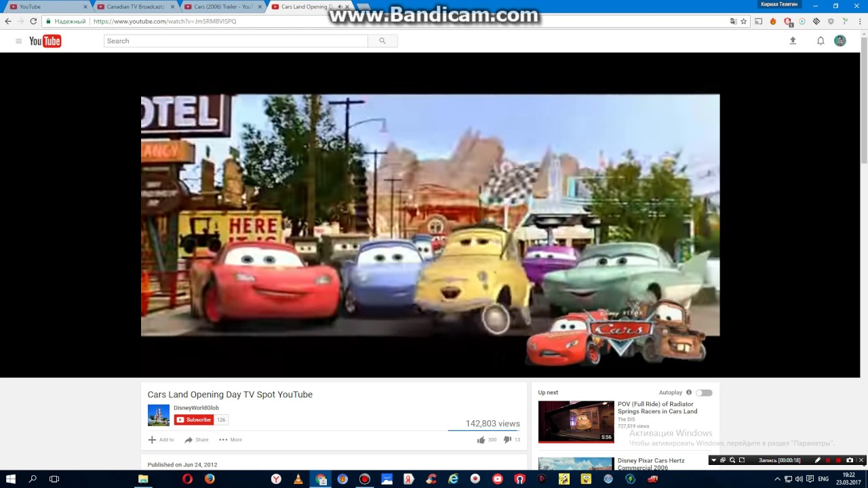
Task: Click the page vertical scrollbar
Action: (864, 102)
